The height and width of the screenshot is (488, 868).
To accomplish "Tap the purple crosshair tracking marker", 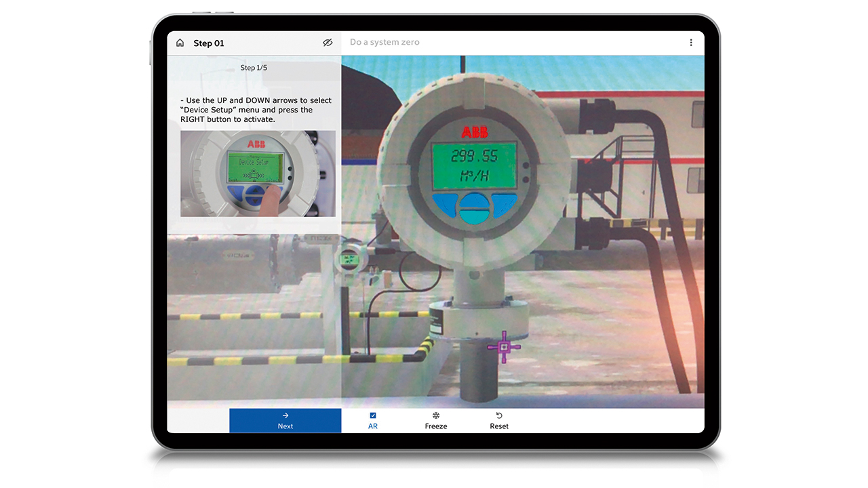I will click(x=504, y=346).
